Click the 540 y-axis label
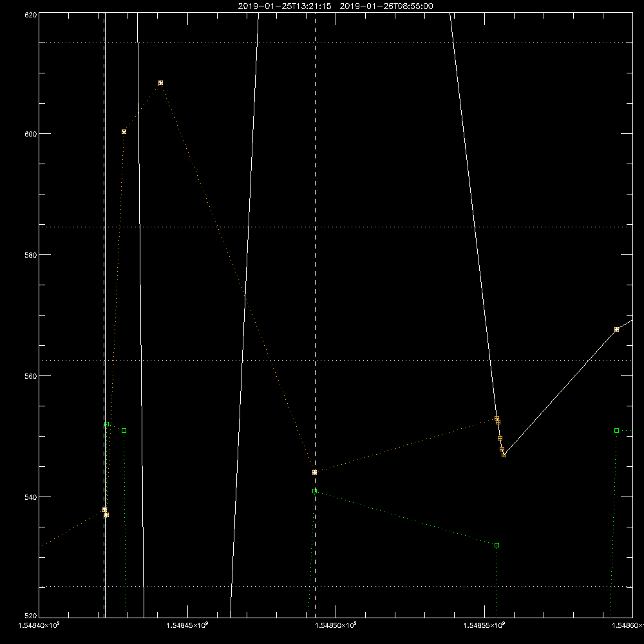 point(31,497)
